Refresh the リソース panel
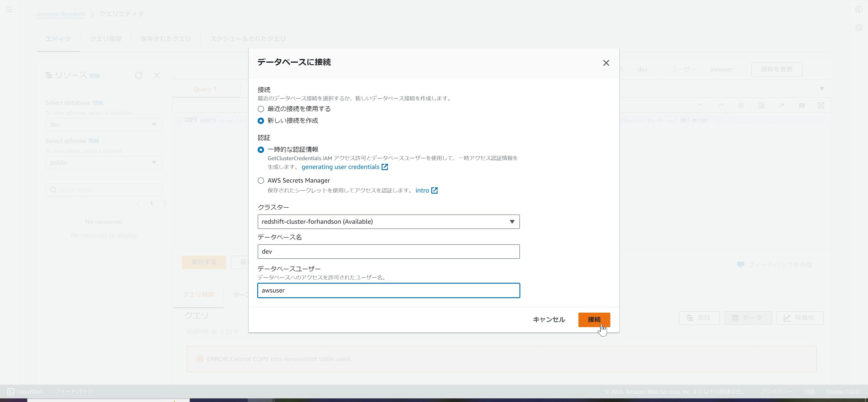 coord(139,75)
